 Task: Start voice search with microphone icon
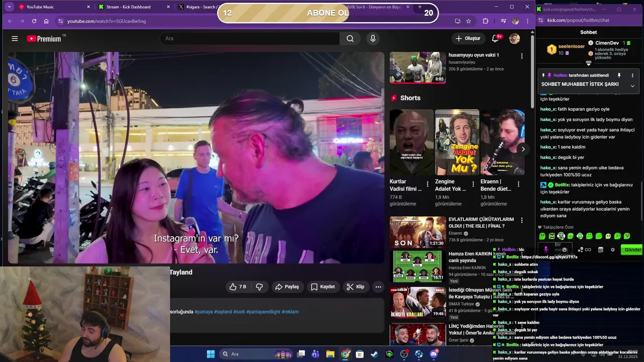coord(373,39)
